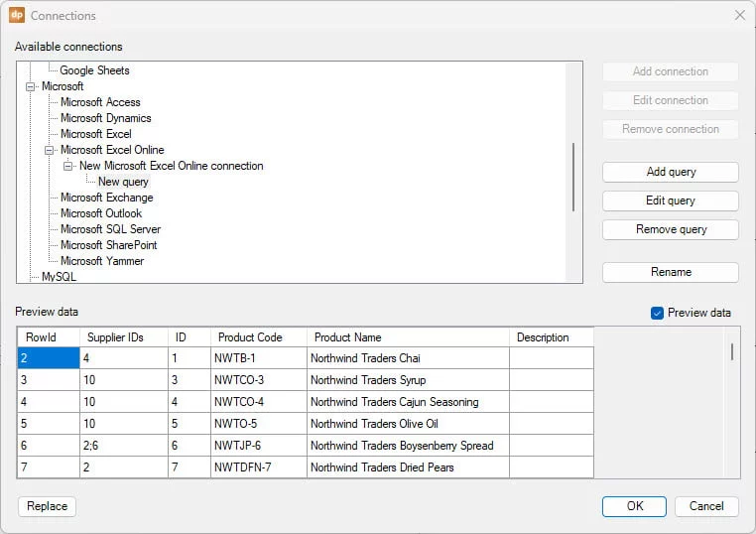The width and height of the screenshot is (756, 534).
Task: Click the Add connection button
Action: 670,71
